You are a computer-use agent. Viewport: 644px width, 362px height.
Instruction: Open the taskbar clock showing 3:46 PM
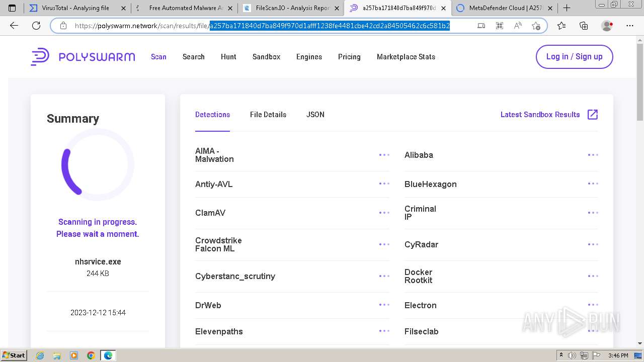pos(618,355)
